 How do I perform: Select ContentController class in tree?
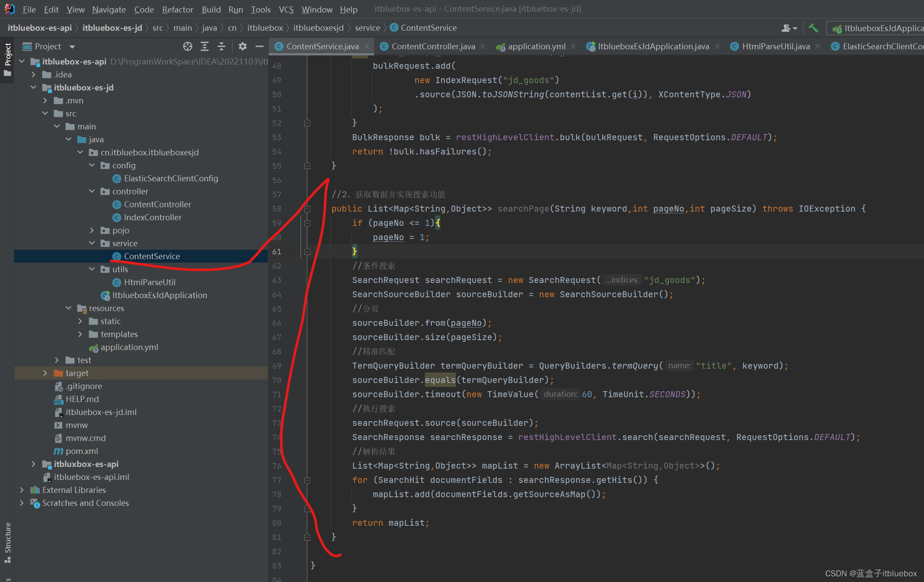[x=157, y=204]
